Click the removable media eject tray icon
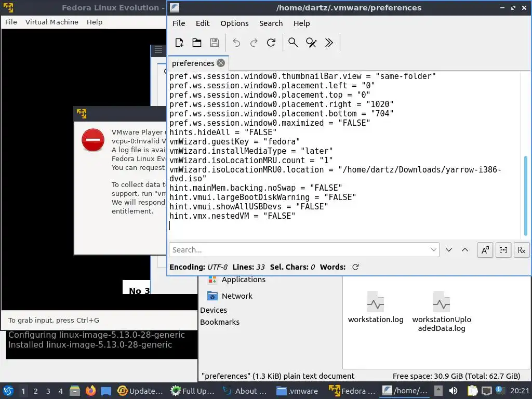Viewport: 532px width, 399px height. click(438, 391)
